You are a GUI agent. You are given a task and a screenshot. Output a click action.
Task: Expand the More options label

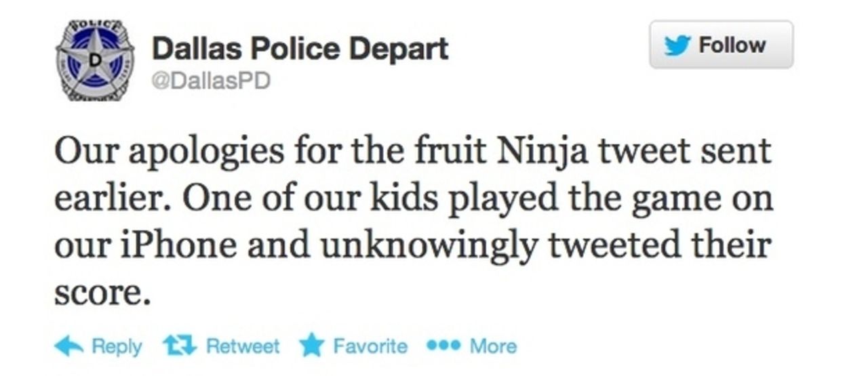click(493, 347)
